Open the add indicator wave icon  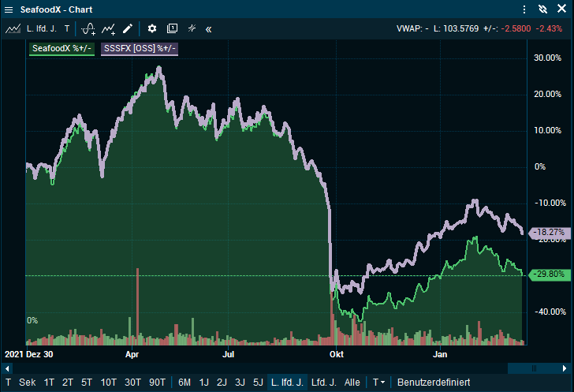pos(88,28)
